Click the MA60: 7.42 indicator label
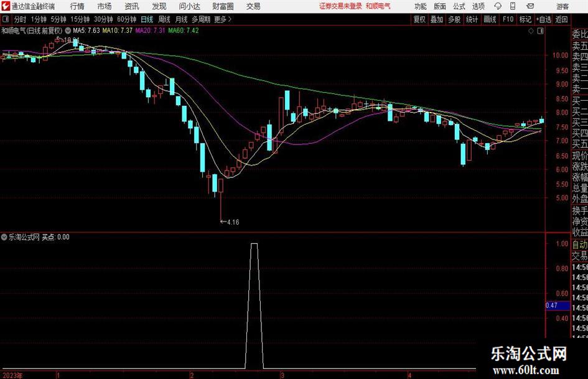Viewport: 588px width, 379px height. click(184, 30)
